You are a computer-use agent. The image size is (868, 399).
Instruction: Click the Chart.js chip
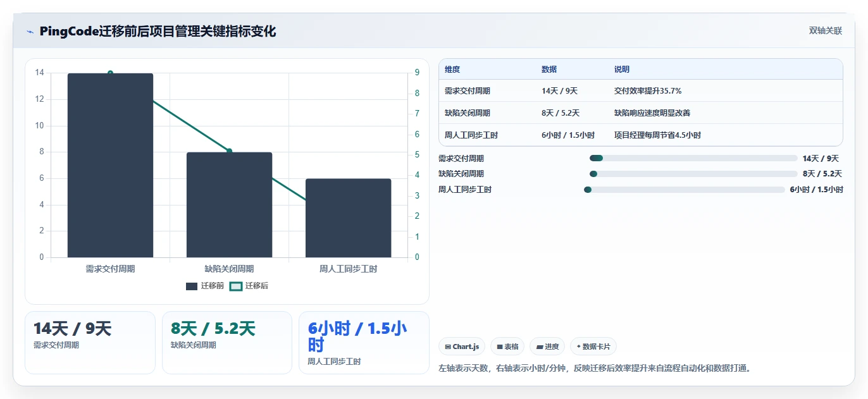pos(462,347)
